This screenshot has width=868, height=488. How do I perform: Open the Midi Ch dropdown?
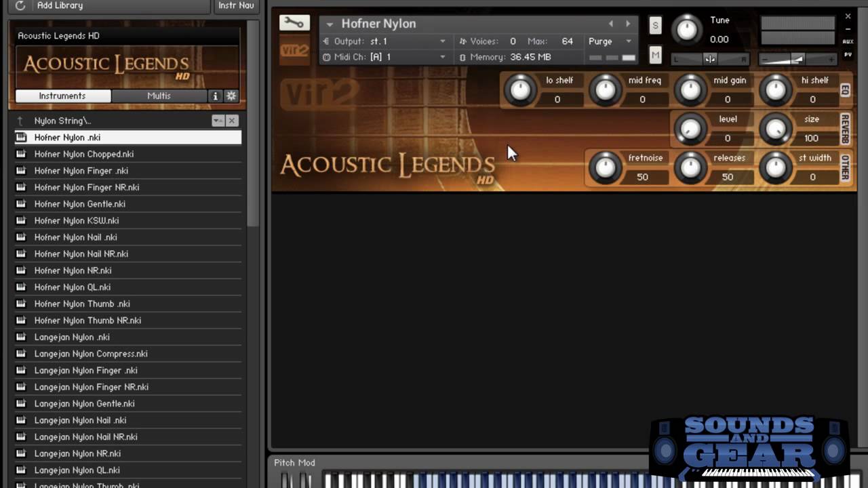[x=384, y=57]
